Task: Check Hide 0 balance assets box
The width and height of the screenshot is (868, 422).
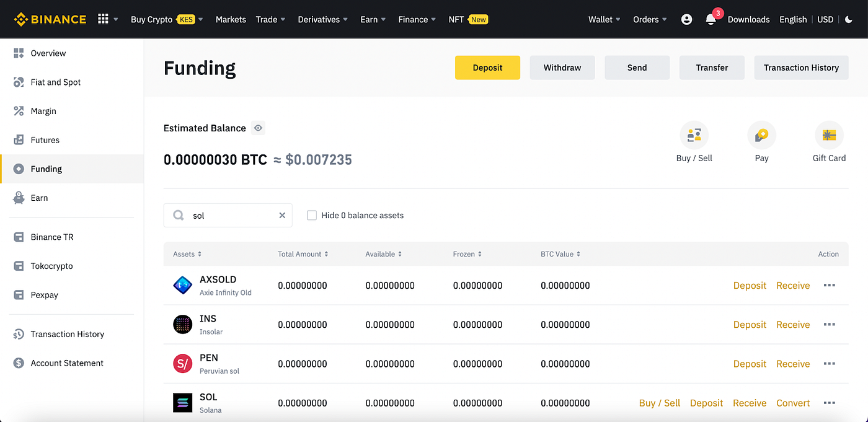Action: pyautogui.click(x=312, y=216)
